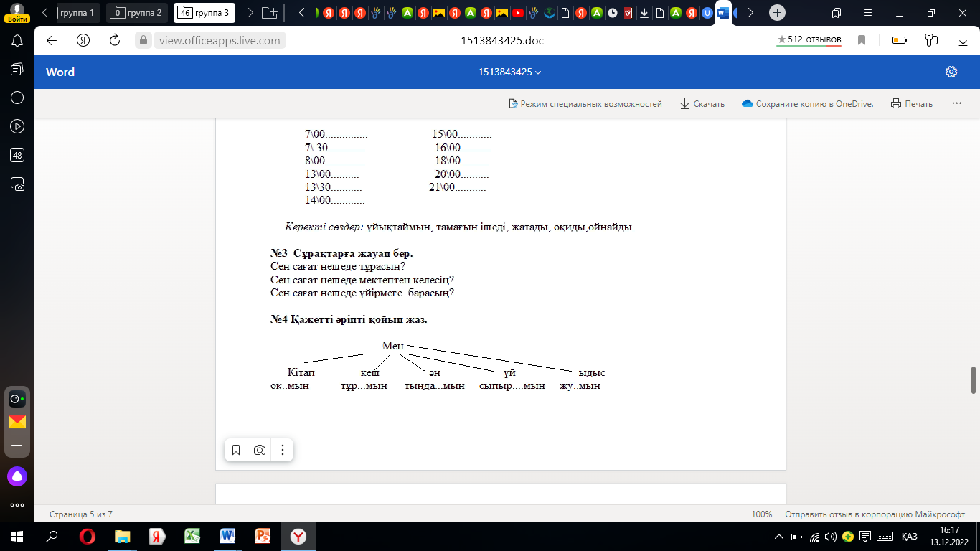
Task: Download the document via 'Скачать'
Action: pyautogui.click(x=702, y=103)
